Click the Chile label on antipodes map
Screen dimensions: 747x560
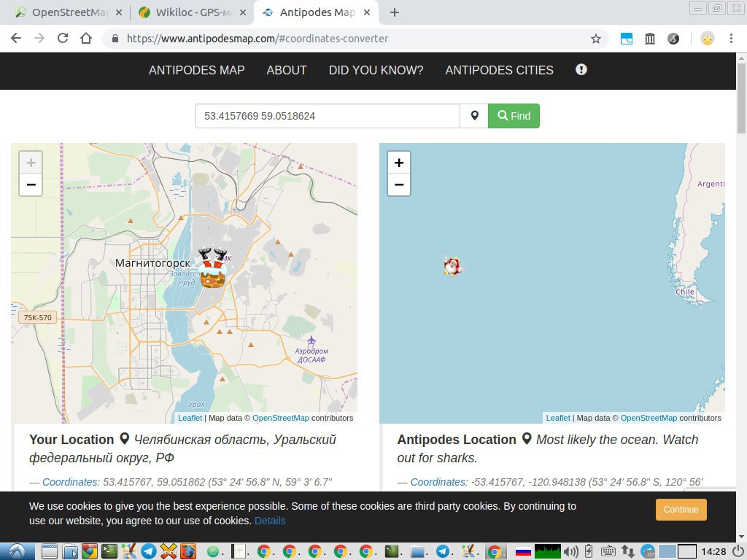pyautogui.click(x=684, y=292)
